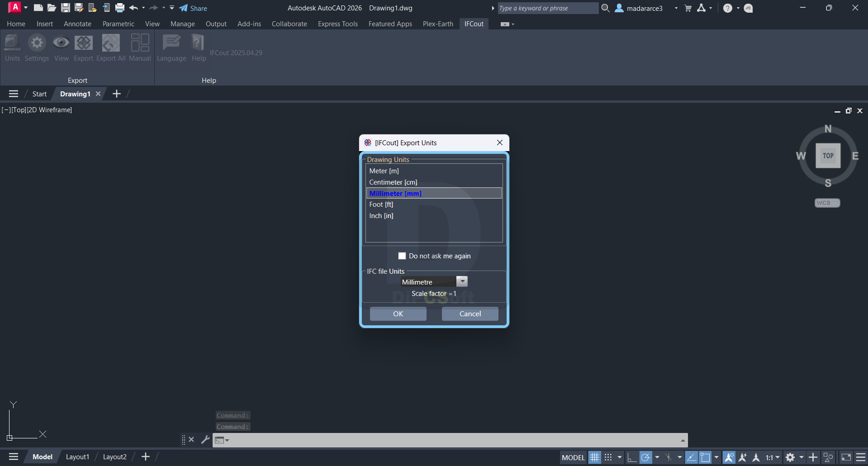Toggle Isometric drafting in status bar
The height and width of the screenshot is (466, 868).
(x=669, y=457)
